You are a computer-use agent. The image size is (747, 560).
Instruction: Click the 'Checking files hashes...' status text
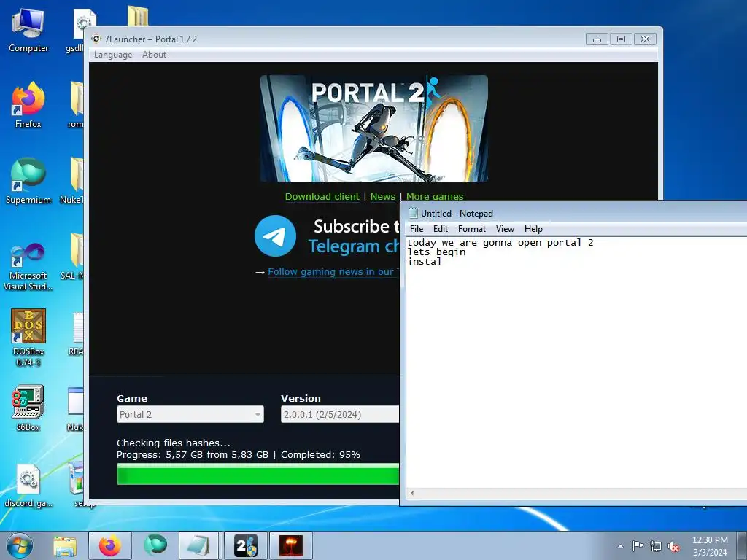point(174,443)
